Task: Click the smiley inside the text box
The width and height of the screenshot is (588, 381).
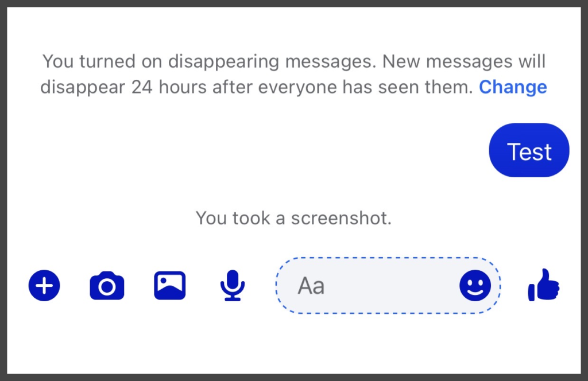Action: [x=475, y=286]
